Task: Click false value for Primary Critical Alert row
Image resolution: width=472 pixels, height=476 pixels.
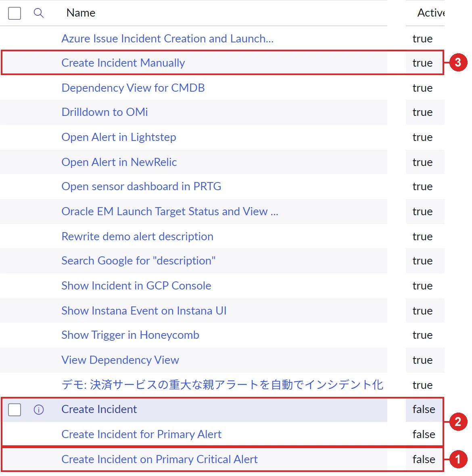Action: 424,459
